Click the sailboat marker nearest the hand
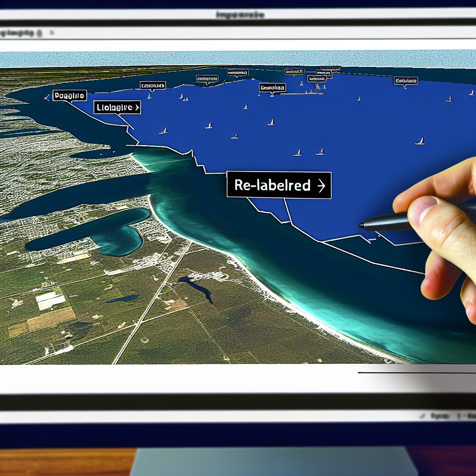 (x=420, y=141)
